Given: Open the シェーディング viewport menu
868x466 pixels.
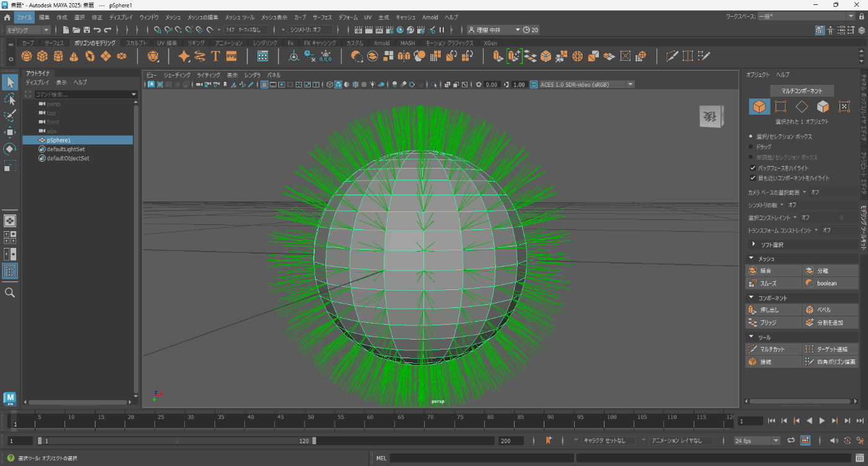Looking at the screenshot, I should coord(177,74).
